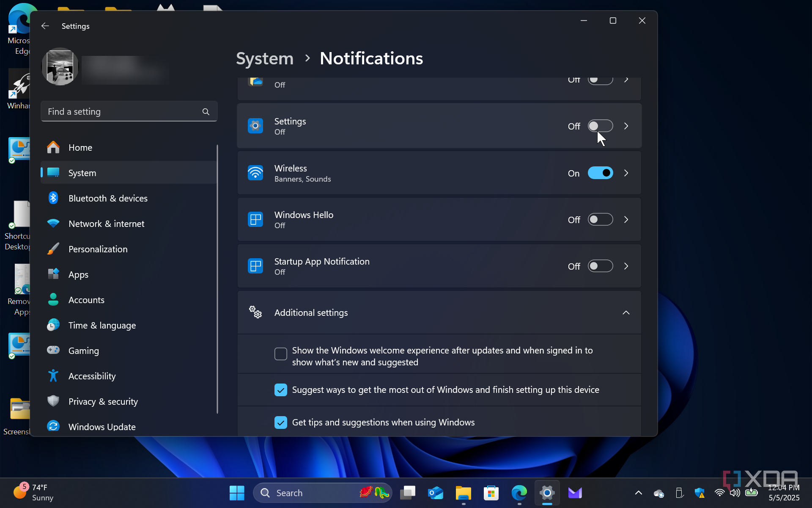Click the search magnifier in Find a setting
Image resolution: width=812 pixels, height=508 pixels.
click(x=206, y=112)
